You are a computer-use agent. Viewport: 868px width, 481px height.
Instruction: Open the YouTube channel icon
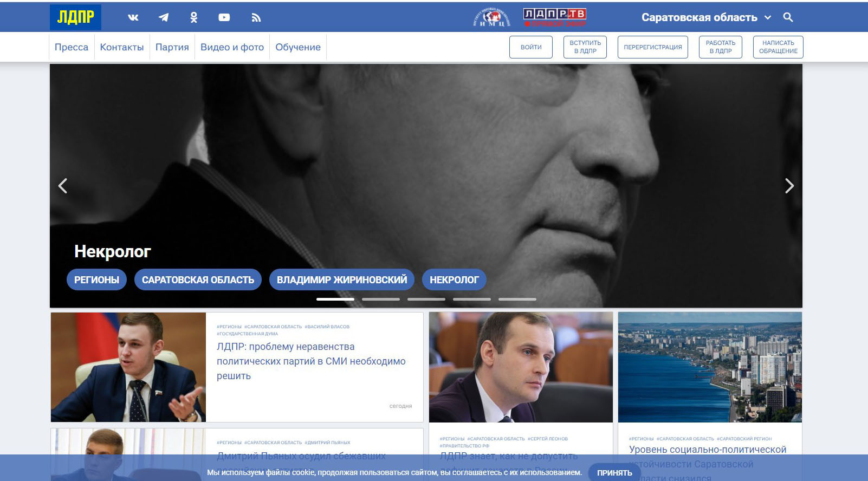coord(224,17)
